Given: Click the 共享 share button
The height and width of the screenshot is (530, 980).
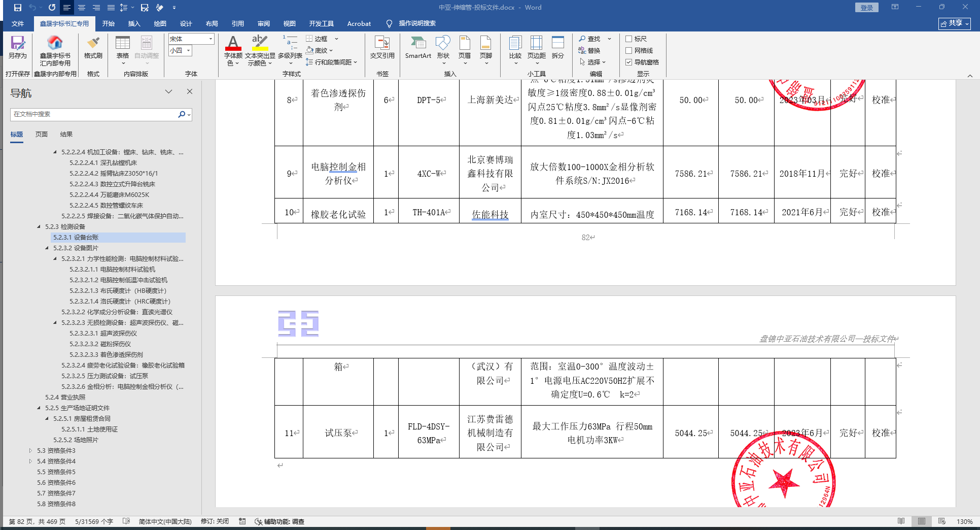Looking at the screenshot, I should pyautogui.click(x=955, y=23).
